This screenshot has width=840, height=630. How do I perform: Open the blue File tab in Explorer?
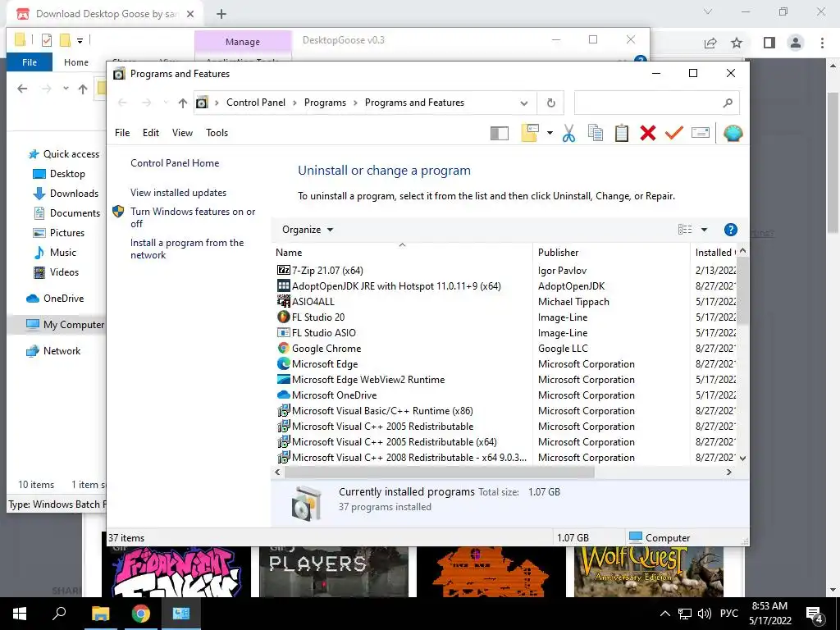click(x=30, y=62)
